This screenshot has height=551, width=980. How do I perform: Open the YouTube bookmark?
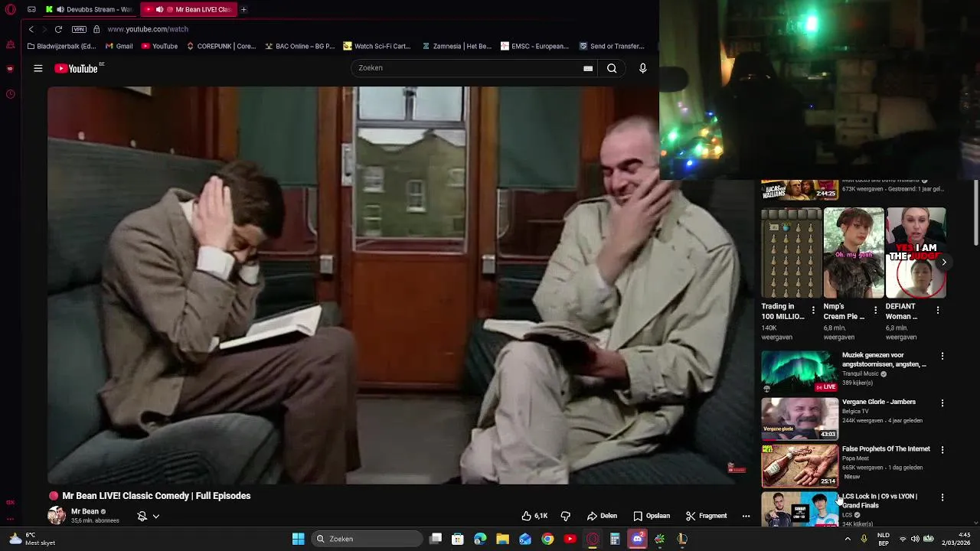click(159, 46)
